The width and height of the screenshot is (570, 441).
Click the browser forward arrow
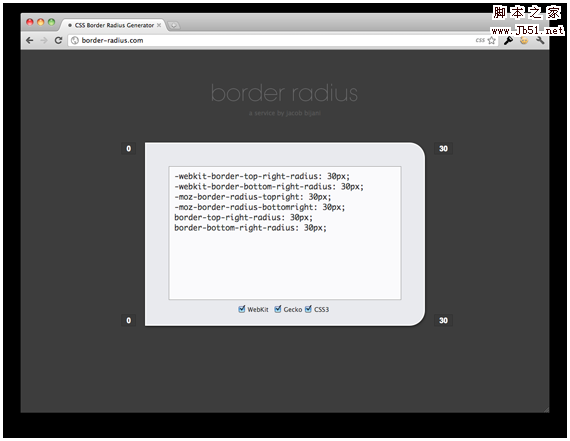tap(44, 40)
